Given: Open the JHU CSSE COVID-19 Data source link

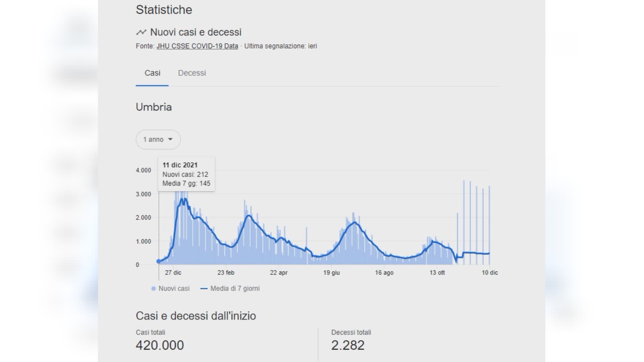Looking at the screenshot, I should [197, 46].
